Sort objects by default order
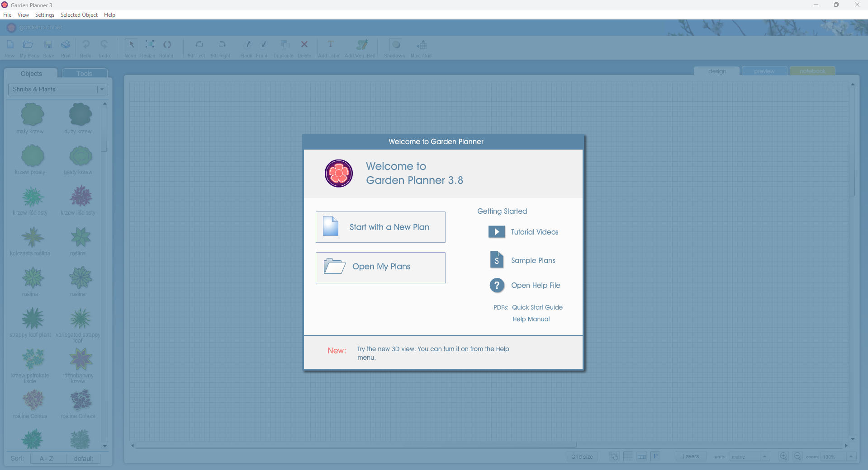868x470 pixels. point(83,459)
